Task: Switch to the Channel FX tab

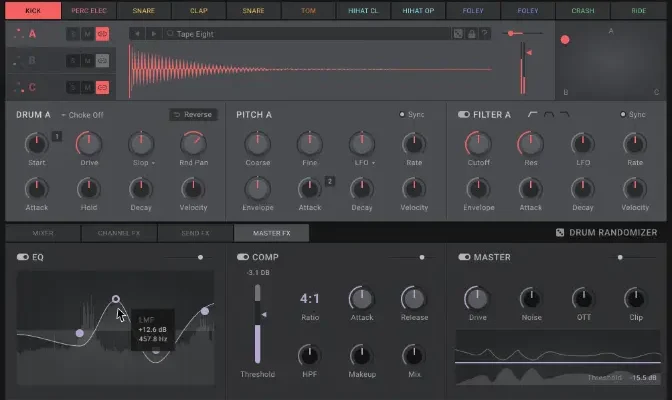Action: [119, 233]
